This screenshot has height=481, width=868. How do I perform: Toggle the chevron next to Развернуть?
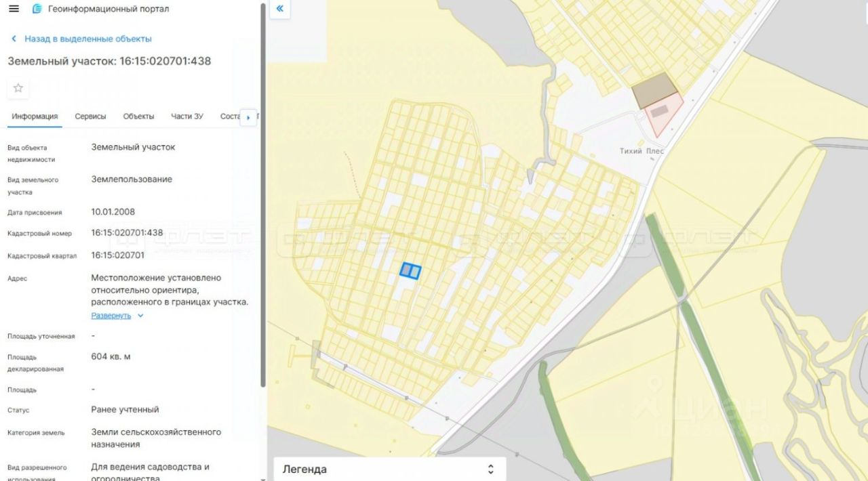coord(140,316)
